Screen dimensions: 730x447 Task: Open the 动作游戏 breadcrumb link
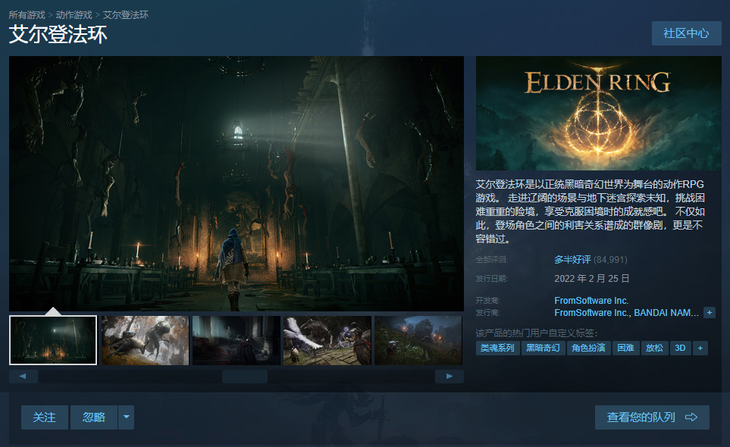74,15
